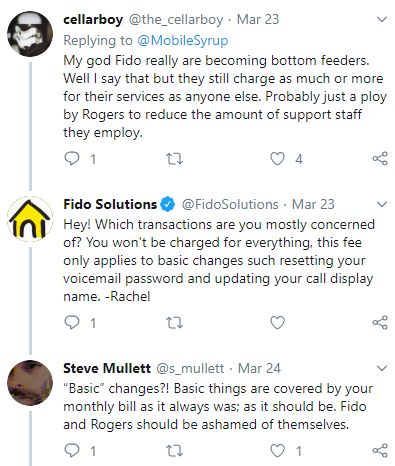
Task: Reply to cellarboy's tweet
Action: point(72,159)
